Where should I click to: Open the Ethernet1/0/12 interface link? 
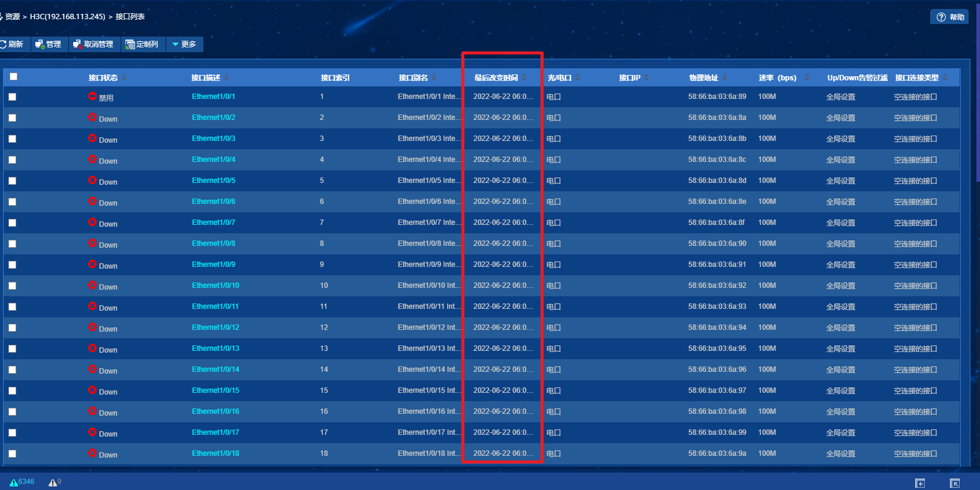tap(215, 327)
